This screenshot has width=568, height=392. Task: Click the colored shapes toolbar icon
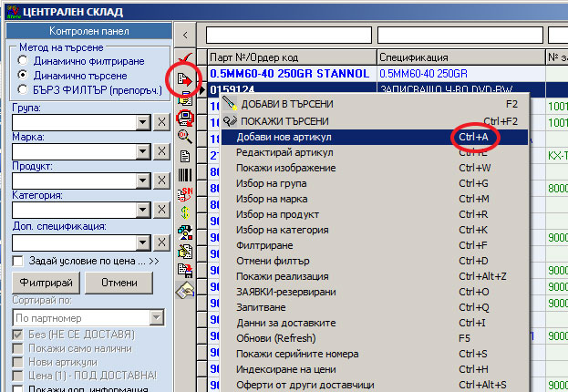(185, 232)
